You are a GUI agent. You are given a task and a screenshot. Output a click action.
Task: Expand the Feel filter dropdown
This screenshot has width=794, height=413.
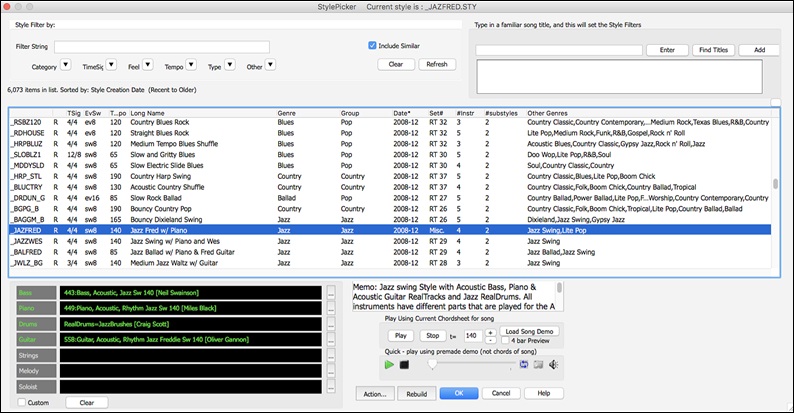[150, 65]
